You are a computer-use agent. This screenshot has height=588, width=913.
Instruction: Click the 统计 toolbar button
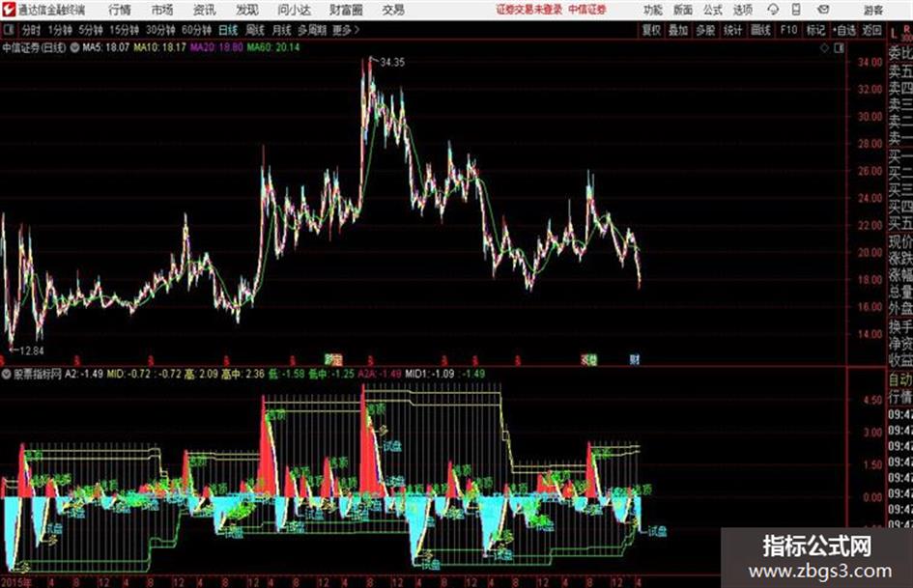pyautogui.click(x=732, y=30)
